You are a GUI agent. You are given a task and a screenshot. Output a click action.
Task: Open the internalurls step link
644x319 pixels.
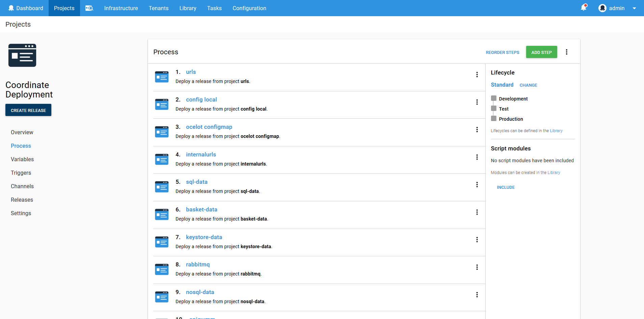click(x=201, y=154)
